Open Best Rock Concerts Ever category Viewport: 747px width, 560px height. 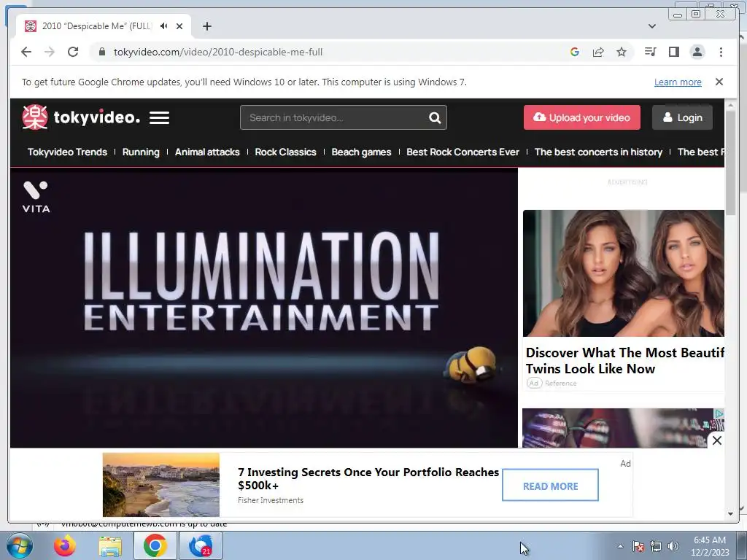click(x=462, y=152)
